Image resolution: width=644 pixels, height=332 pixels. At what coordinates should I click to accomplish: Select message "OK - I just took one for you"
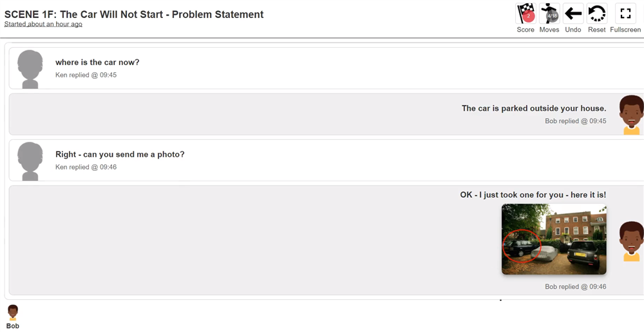(x=533, y=195)
